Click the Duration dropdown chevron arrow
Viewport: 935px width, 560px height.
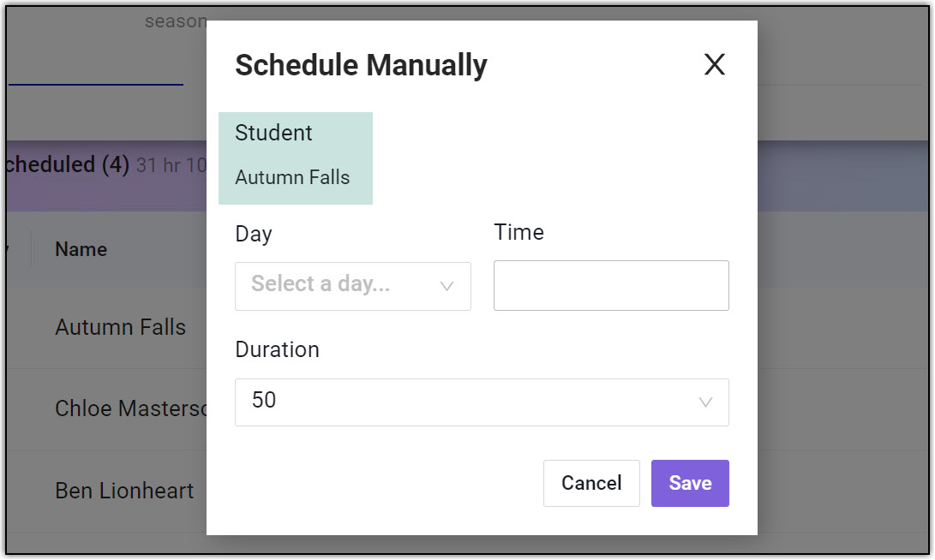coord(705,402)
